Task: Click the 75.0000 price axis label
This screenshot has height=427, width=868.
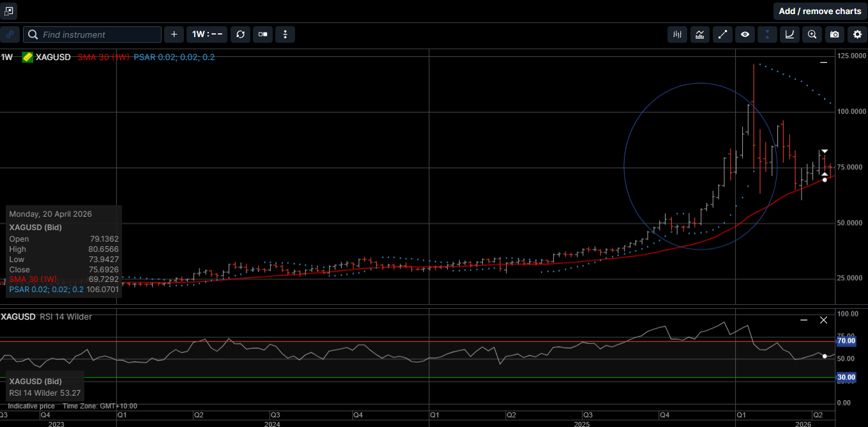Action: pos(849,167)
